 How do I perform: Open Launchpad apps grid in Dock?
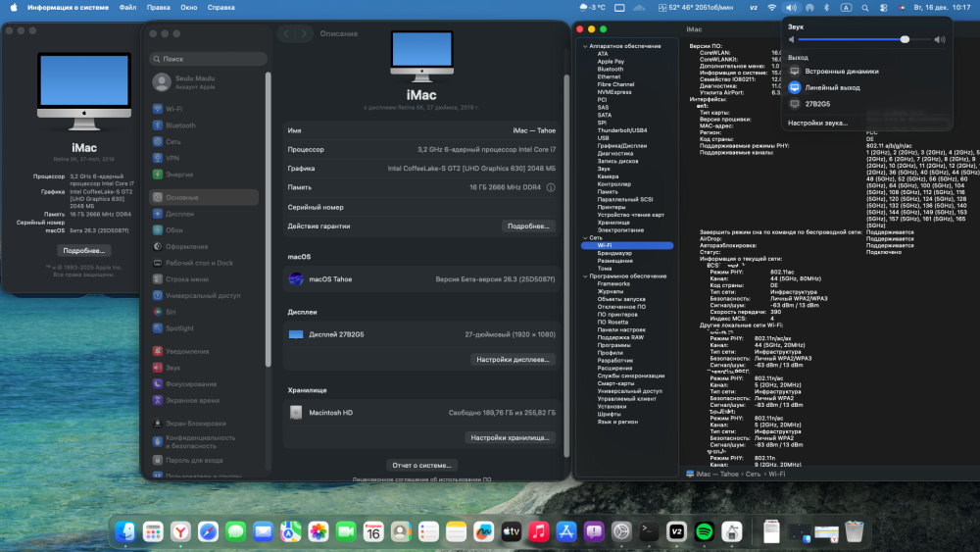click(x=153, y=532)
